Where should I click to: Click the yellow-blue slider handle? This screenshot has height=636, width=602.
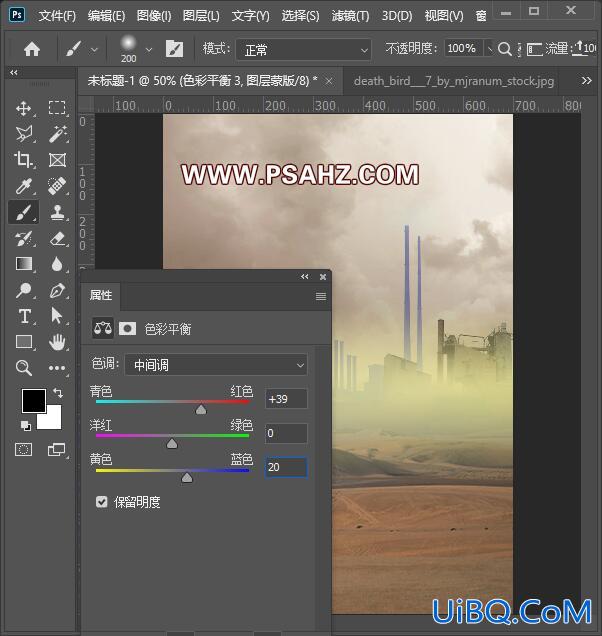click(187, 477)
